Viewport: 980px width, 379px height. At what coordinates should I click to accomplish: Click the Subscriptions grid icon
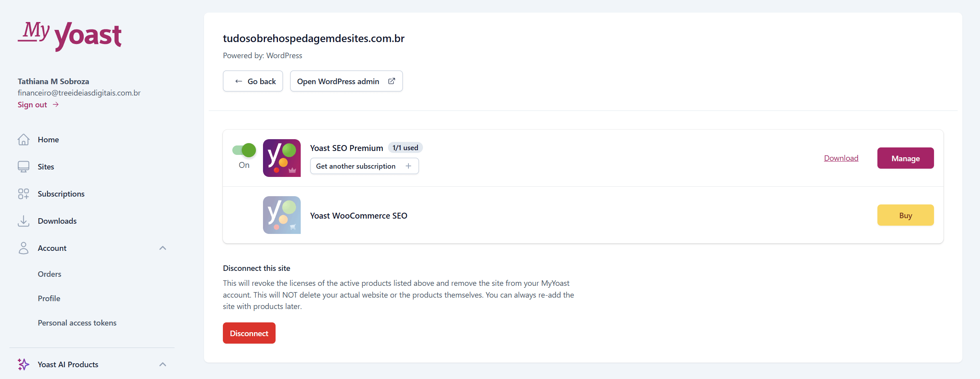24,194
